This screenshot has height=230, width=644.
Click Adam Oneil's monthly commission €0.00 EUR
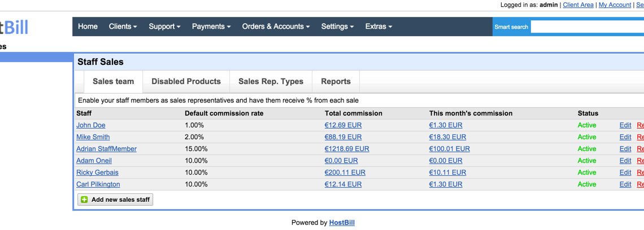coord(446,161)
